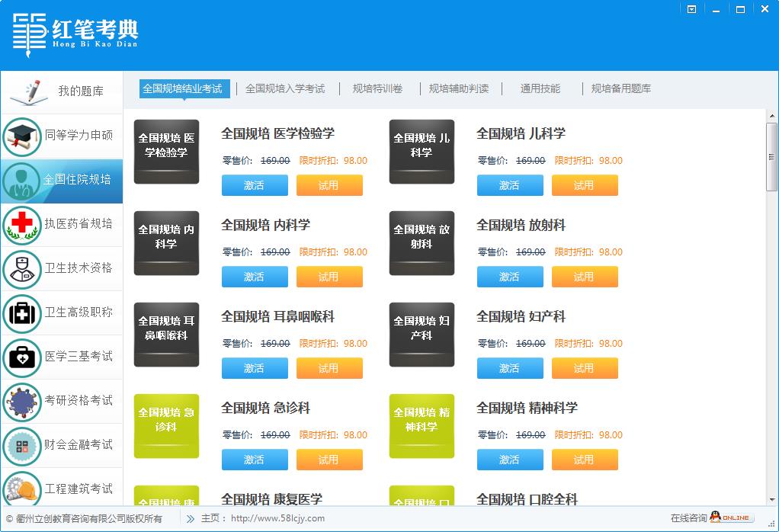This screenshot has height=532, width=779.
Task: Switch to 规培备用题库 tab
Action: coord(621,88)
